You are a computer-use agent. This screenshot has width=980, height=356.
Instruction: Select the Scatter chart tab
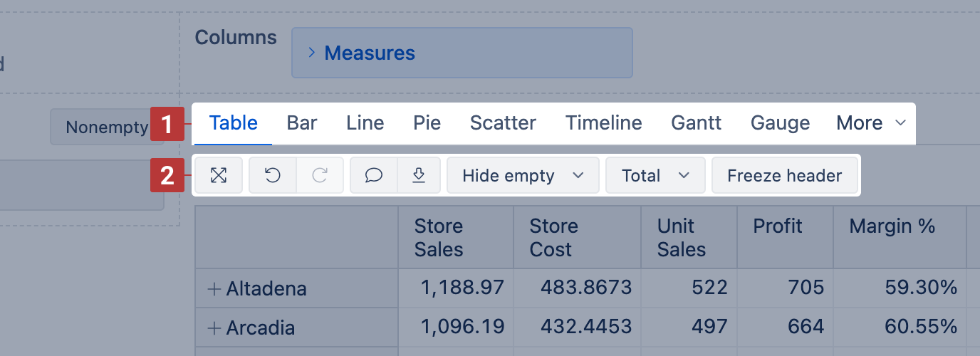coord(503,123)
